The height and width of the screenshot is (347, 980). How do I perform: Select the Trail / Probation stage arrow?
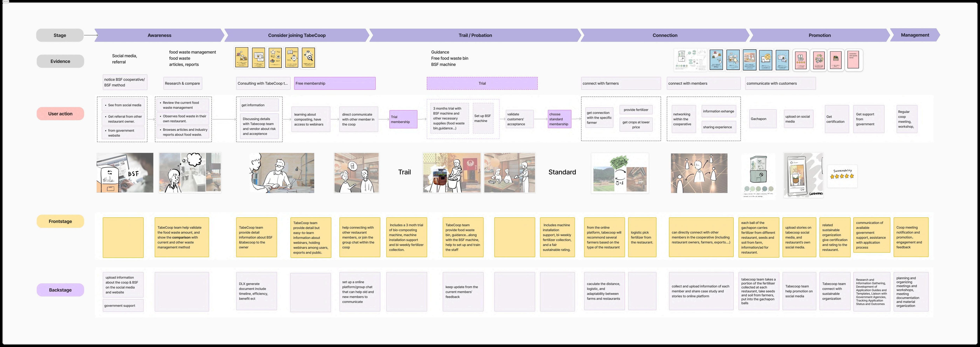475,35
